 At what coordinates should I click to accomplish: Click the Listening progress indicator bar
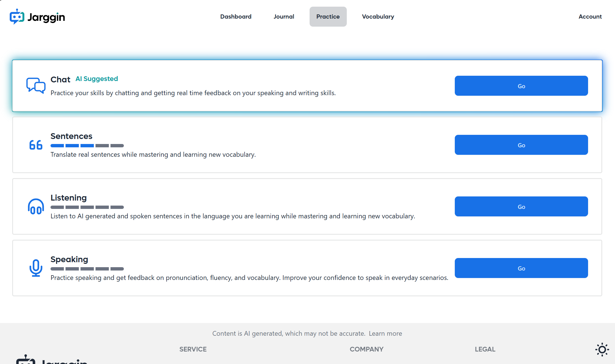87,207
